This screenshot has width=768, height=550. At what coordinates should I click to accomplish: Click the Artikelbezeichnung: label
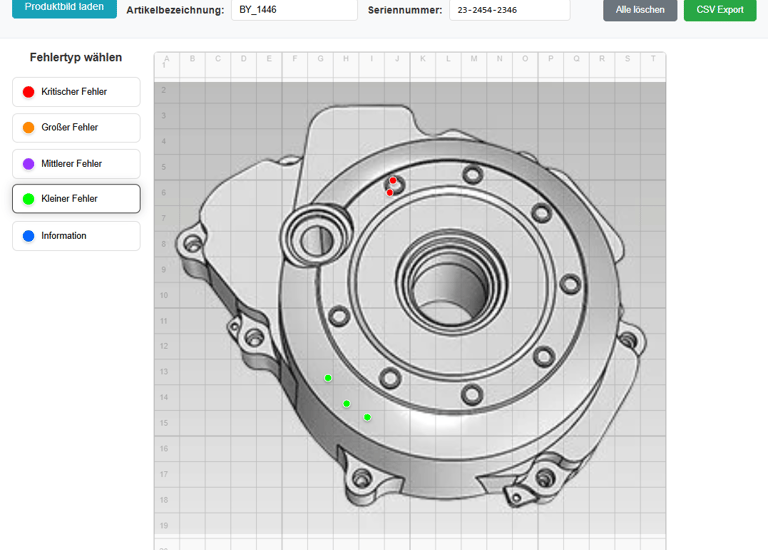pos(175,10)
